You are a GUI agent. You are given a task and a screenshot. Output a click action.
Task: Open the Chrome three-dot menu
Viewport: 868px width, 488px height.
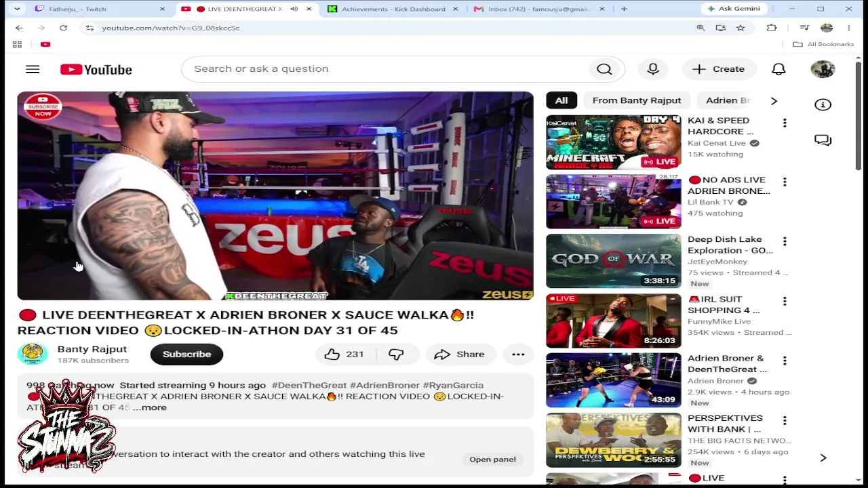[849, 28]
